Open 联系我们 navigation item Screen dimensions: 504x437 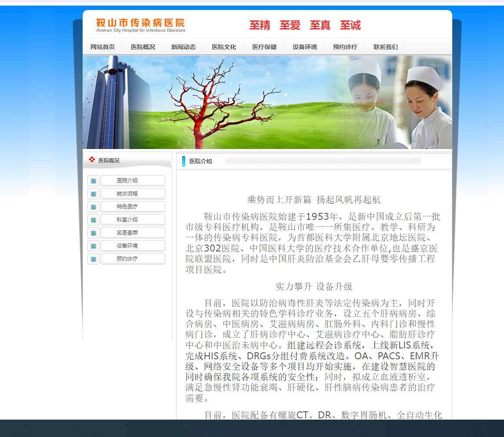pyautogui.click(x=386, y=47)
